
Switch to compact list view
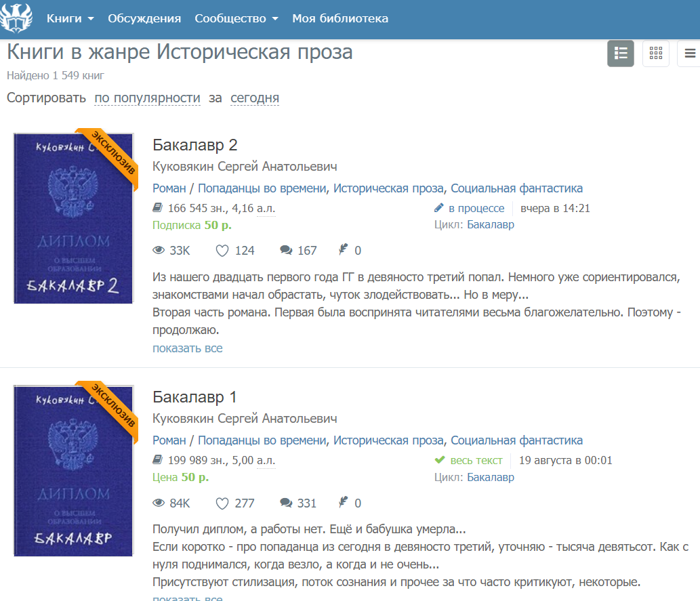point(689,54)
